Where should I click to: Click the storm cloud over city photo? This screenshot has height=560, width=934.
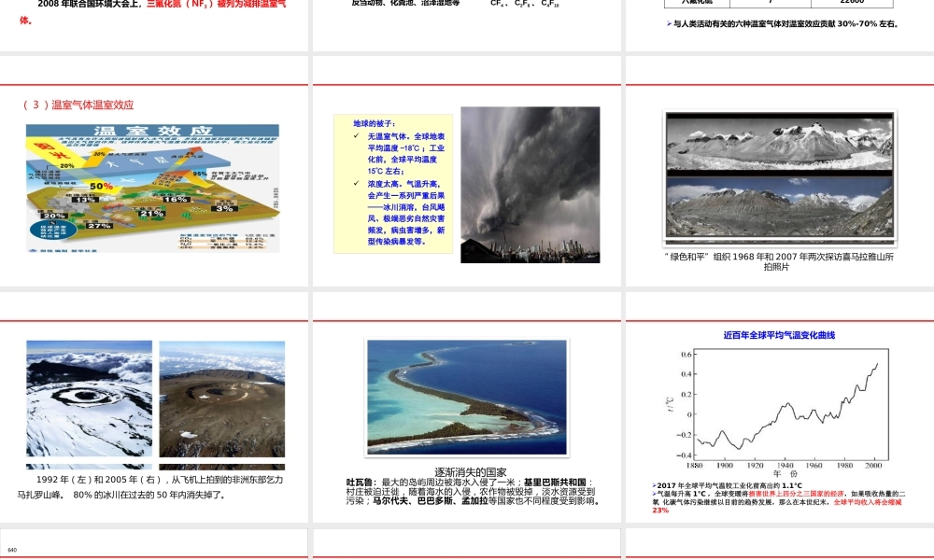[531, 185]
